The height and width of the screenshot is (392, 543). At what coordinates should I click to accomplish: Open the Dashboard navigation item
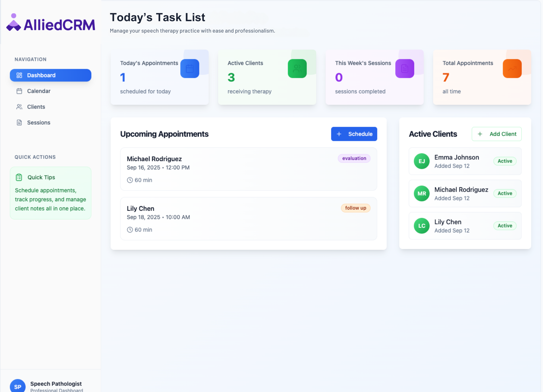[50, 75]
